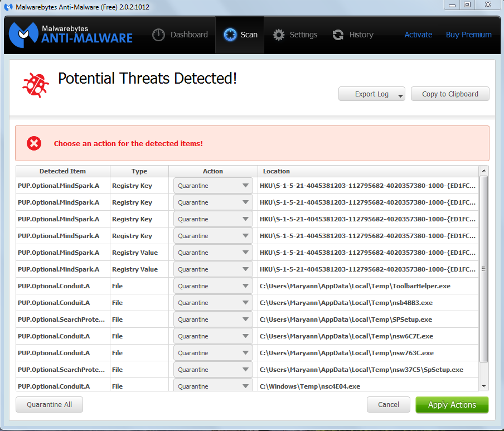Open action dropdown for SPSetup.exe row
Viewport: 504px width, 431px height.
[x=213, y=319]
